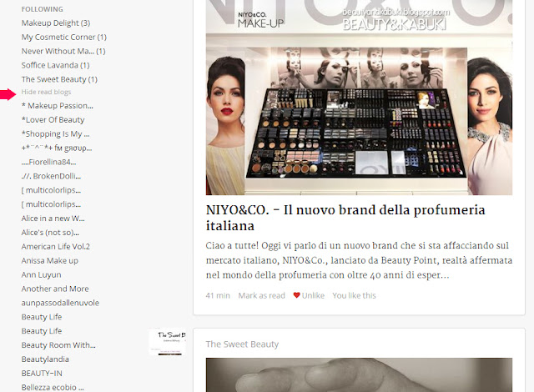Open Bellezza ecobio ... blog
Screen dimensions: 534x392
(x=53, y=387)
